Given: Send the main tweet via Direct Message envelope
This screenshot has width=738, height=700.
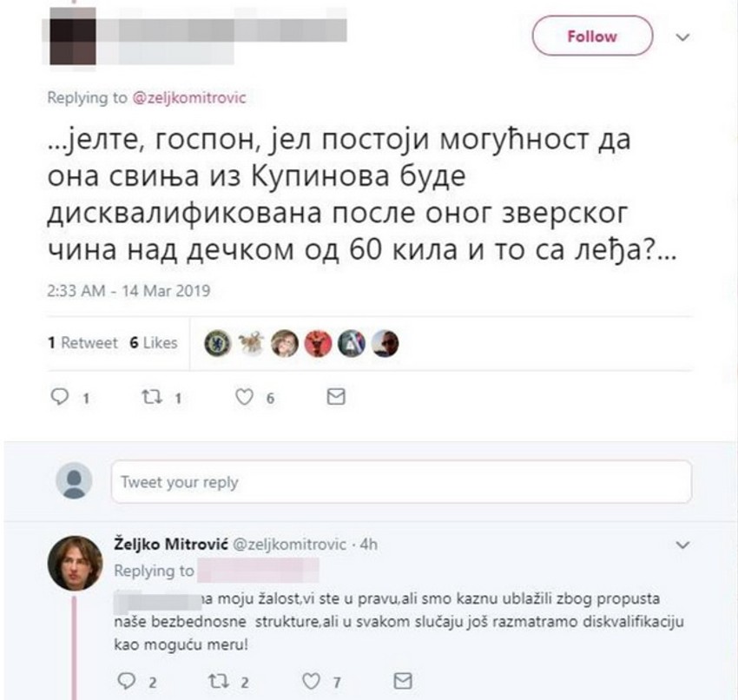Looking at the screenshot, I should click(336, 398).
